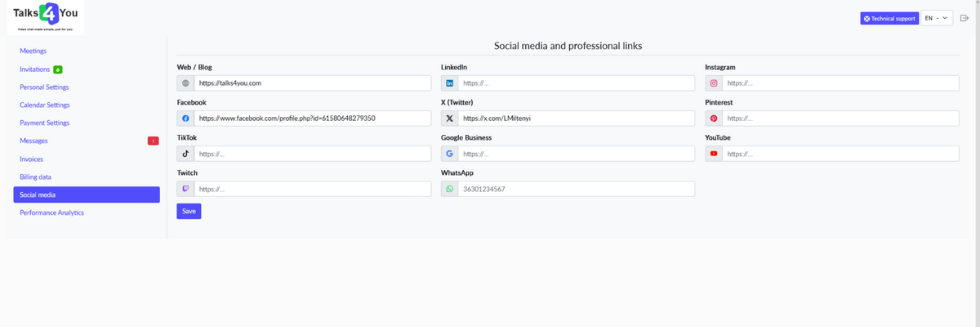
Task: Click the Google Business logo icon
Action: (450, 154)
